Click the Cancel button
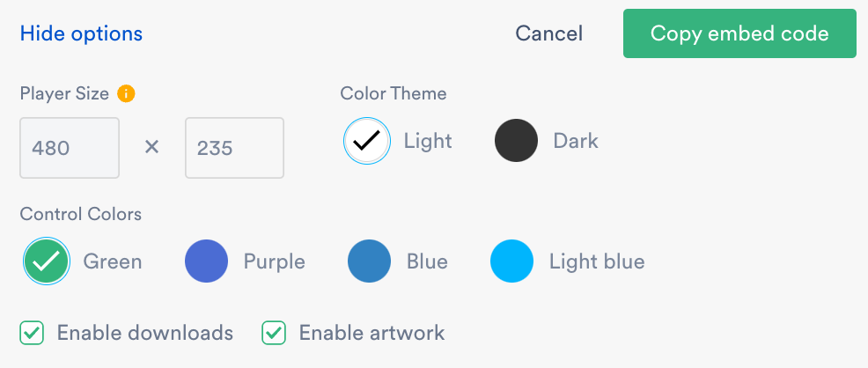 click(x=549, y=34)
